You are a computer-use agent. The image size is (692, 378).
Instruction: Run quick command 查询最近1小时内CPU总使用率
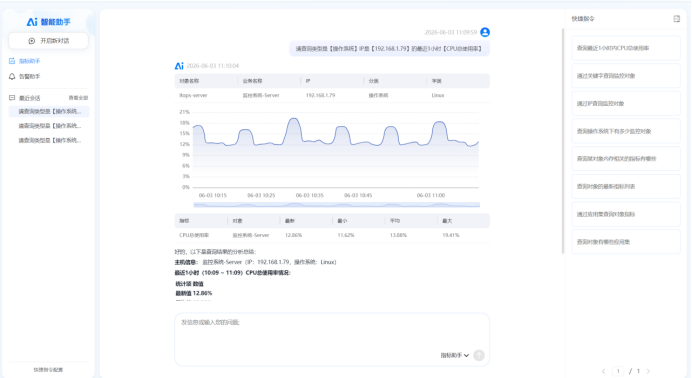click(x=626, y=48)
